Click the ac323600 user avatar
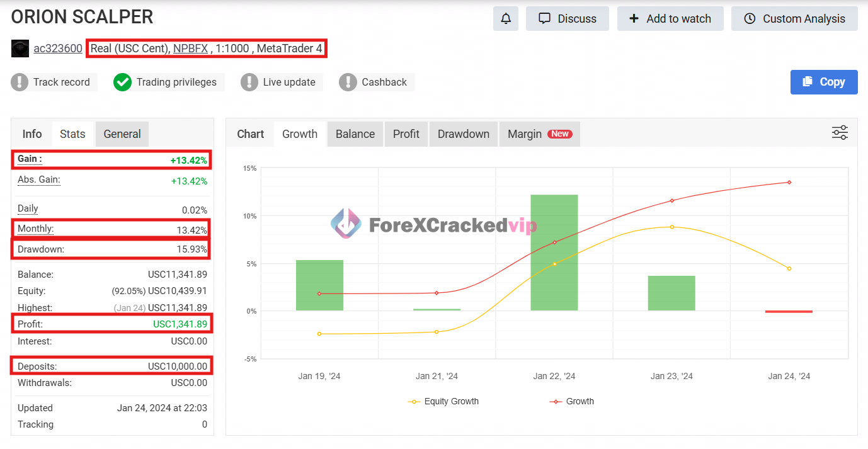 [20, 48]
